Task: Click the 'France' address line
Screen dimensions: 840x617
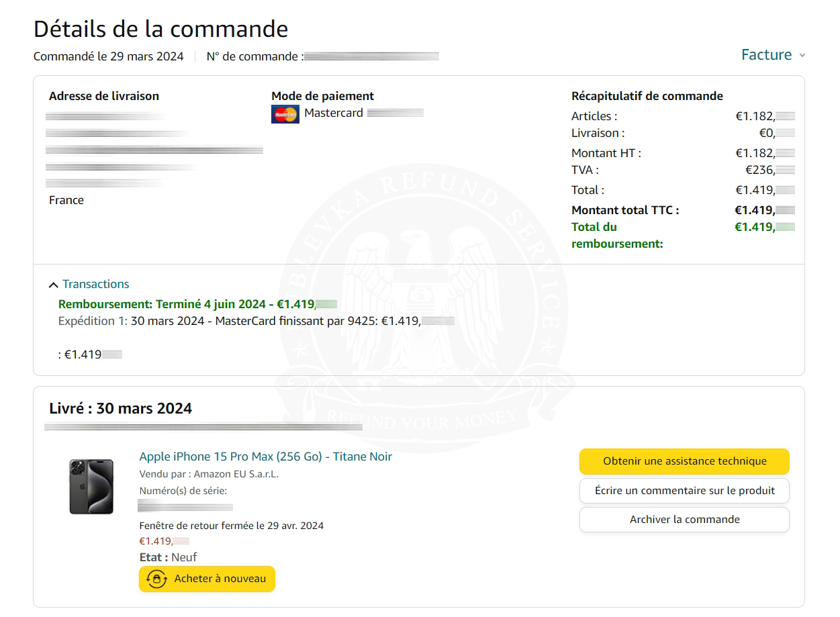Action: (x=66, y=200)
